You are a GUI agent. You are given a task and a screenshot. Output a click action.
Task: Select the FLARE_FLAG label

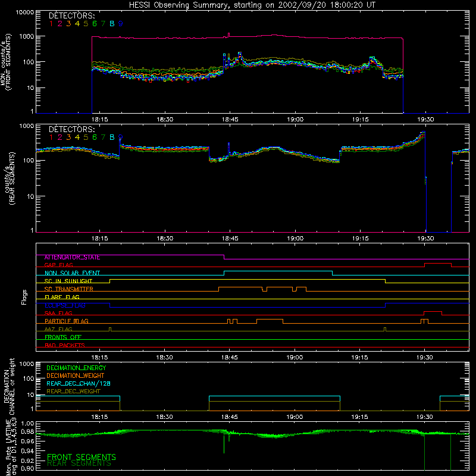pos(62,297)
